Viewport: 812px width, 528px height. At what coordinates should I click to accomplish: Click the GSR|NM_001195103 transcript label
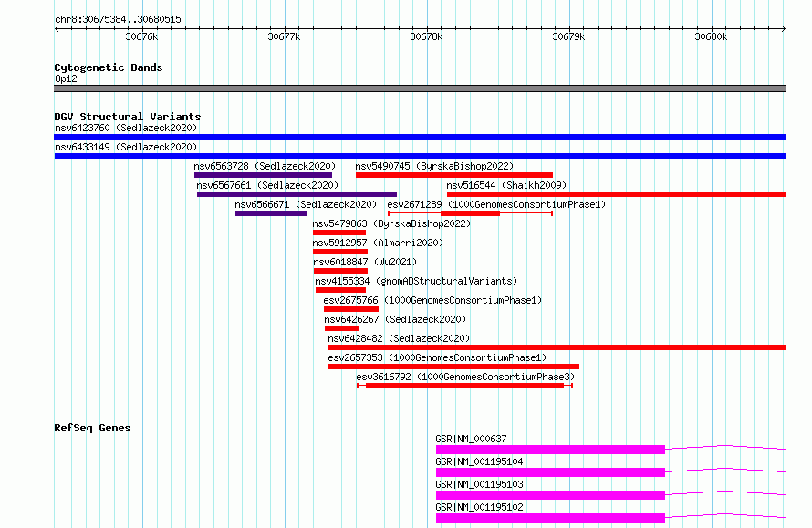[479, 484]
